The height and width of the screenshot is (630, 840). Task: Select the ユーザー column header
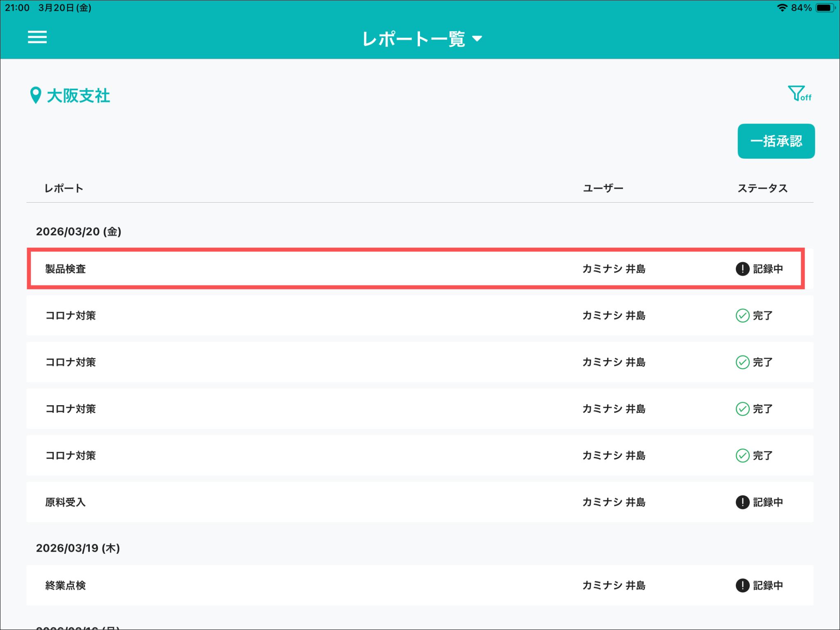coord(603,188)
